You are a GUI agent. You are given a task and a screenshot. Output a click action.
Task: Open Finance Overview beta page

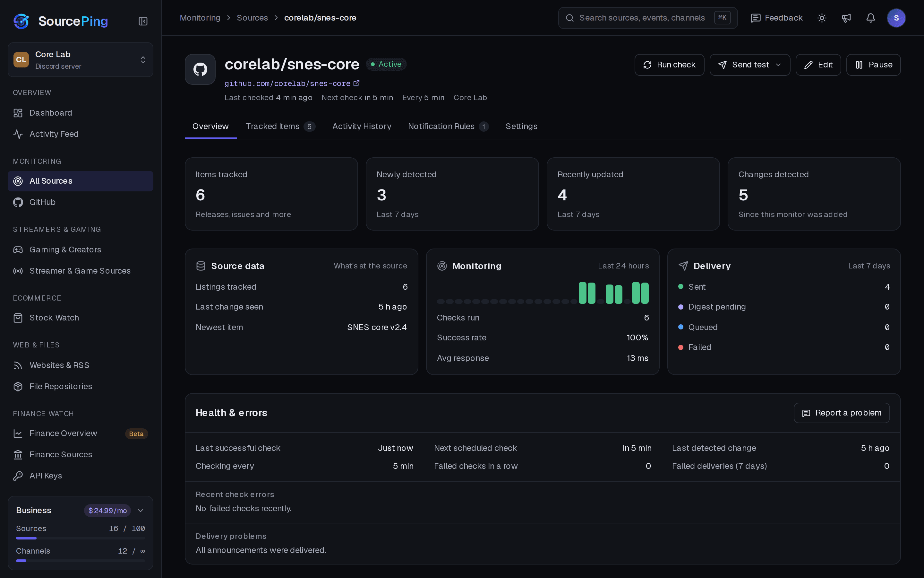[81, 433]
